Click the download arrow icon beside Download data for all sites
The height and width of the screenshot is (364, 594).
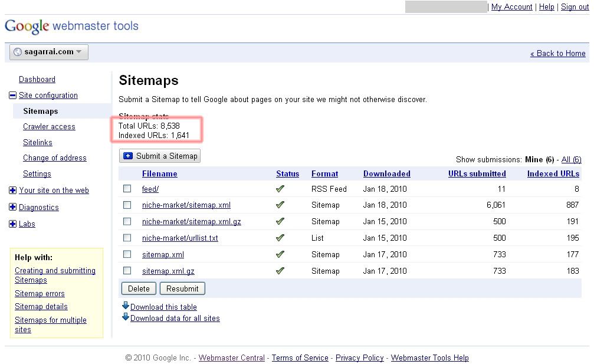(x=126, y=317)
